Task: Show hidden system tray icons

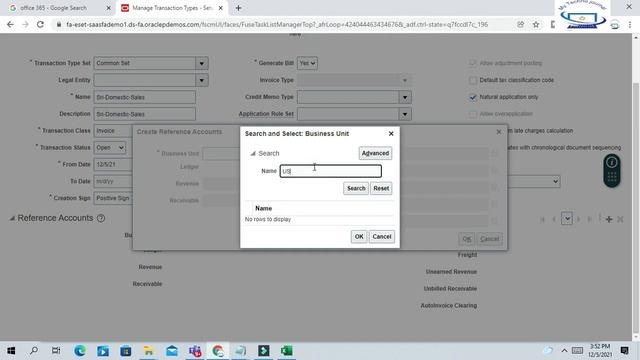Action: click(x=564, y=350)
